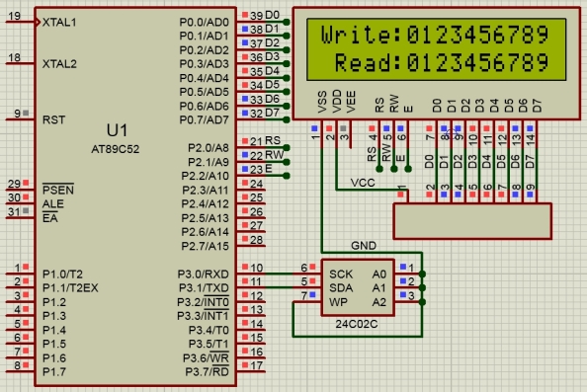Screen dimensions: 587x392
Task: Click the VCC wire label
Action: [363, 183]
